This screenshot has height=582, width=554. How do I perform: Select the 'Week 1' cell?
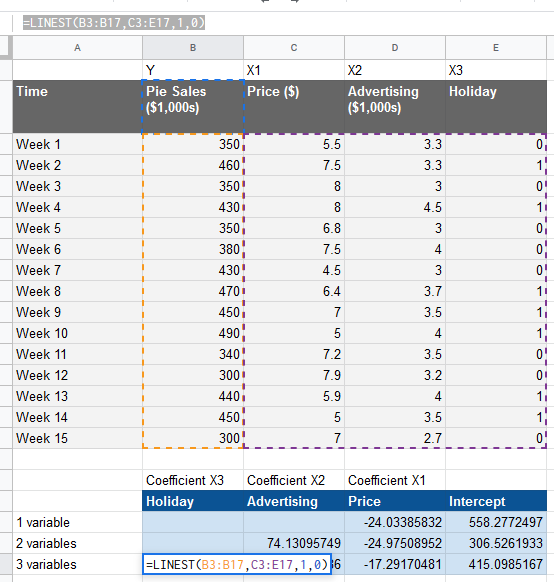pos(77,144)
